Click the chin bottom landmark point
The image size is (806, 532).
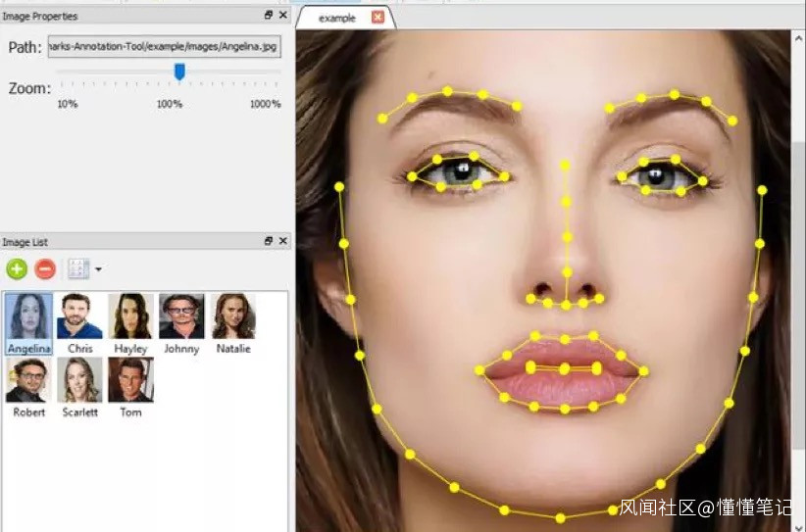[560, 517]
